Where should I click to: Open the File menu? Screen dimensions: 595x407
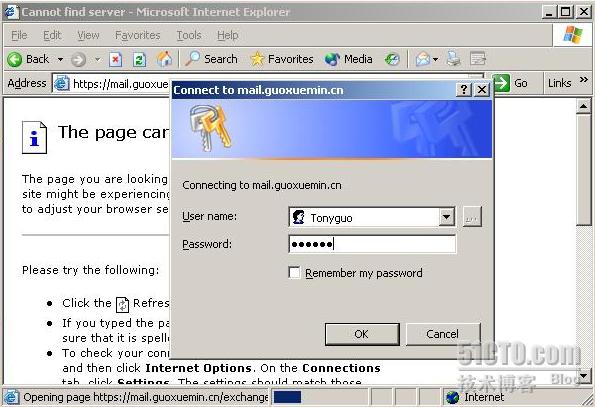coord(19,35)
